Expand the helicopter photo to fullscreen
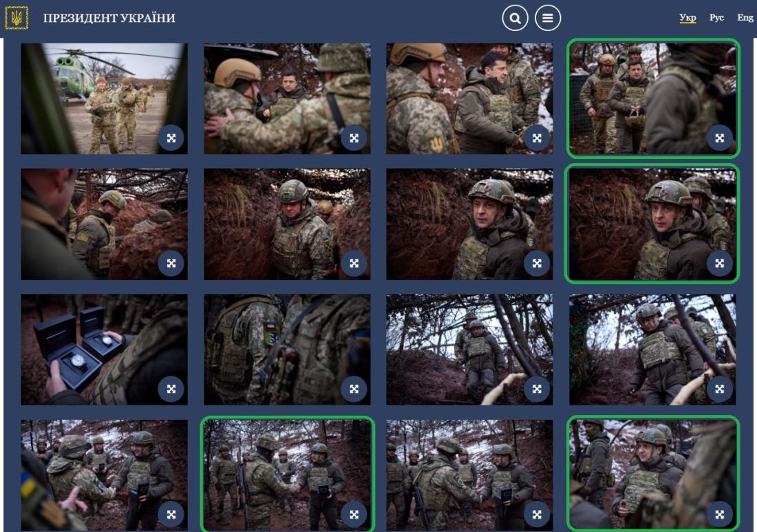 coord(171,138)
